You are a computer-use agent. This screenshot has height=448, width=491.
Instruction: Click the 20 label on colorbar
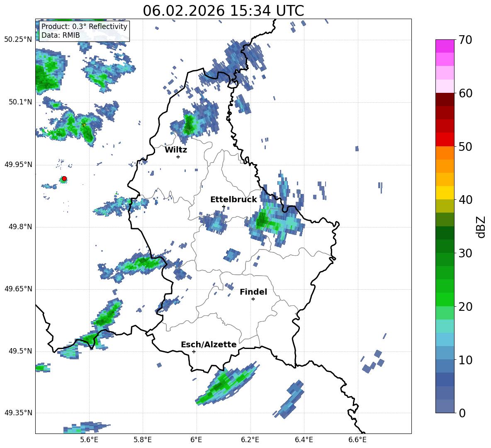465,307
